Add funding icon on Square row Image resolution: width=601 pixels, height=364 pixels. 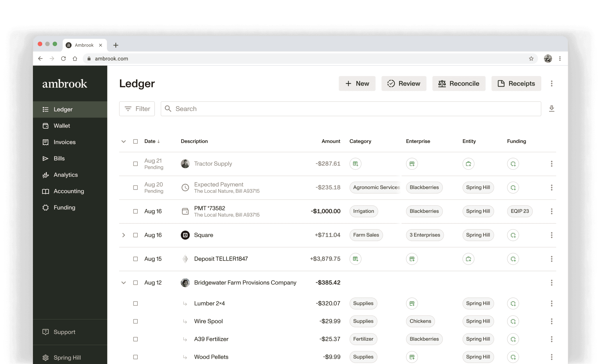(513, 235)
